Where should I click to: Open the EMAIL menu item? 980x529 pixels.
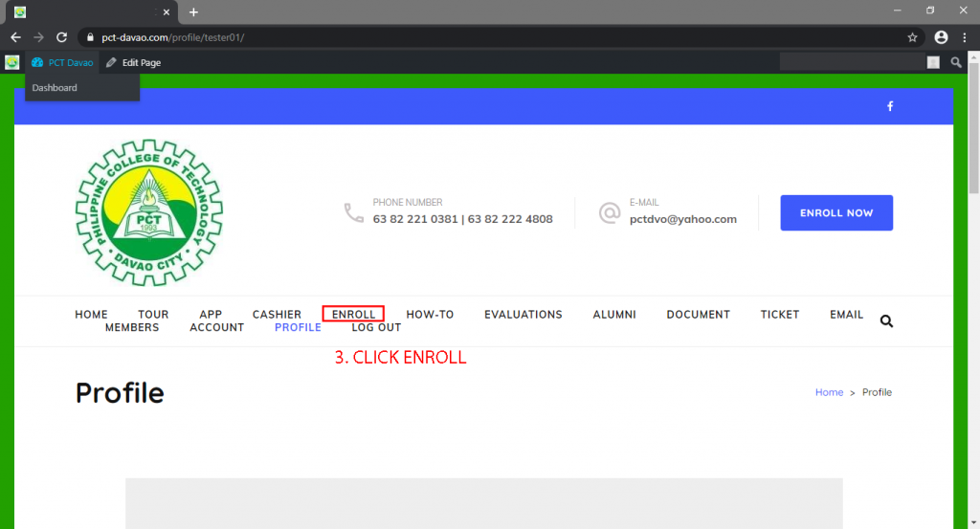(846, 315)
